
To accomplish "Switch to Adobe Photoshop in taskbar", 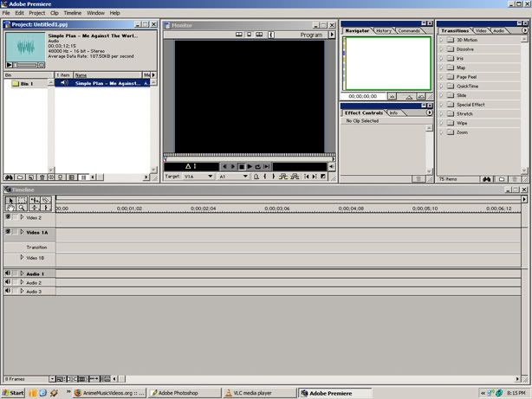I will [185, 393].
